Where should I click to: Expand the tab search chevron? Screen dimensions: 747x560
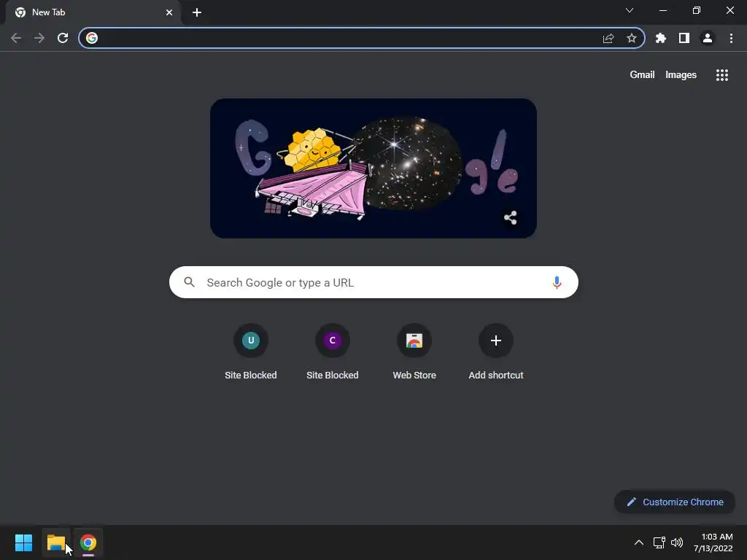pyautogui.click(x=630, y=10)
